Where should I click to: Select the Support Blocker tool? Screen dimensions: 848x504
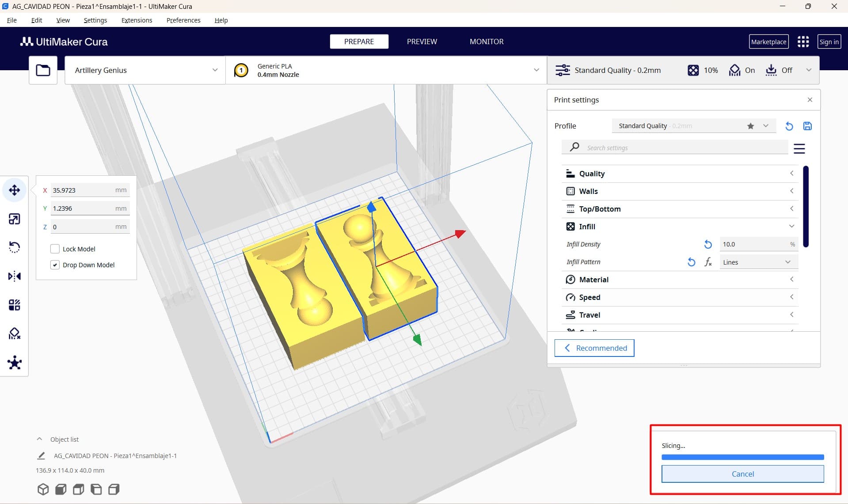click(x=14, y=333)
